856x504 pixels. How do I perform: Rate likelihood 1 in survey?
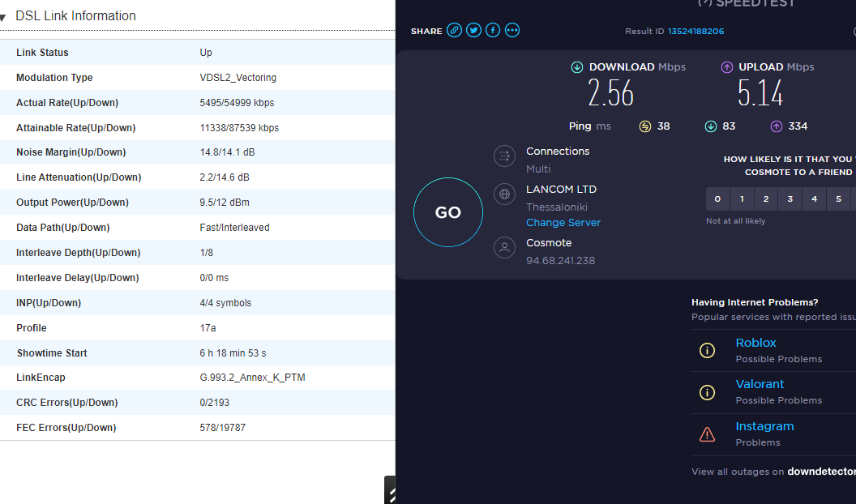click(742, 199)
